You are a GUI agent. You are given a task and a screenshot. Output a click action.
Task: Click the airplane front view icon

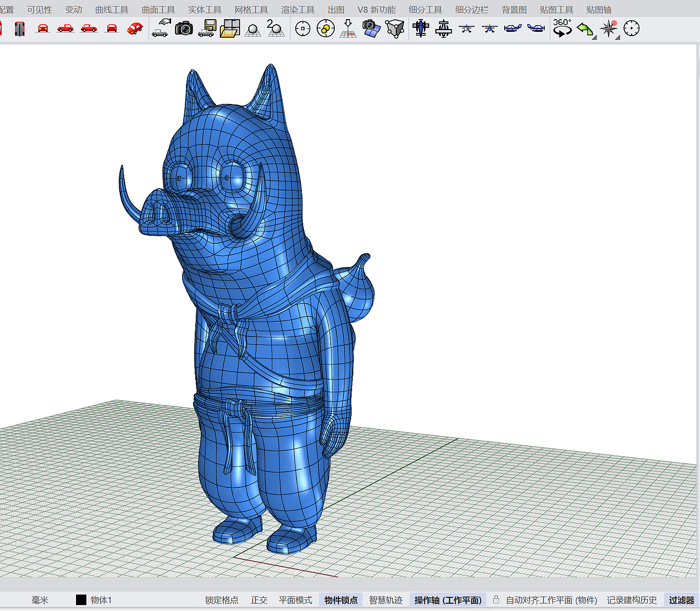tap(466, 28)
